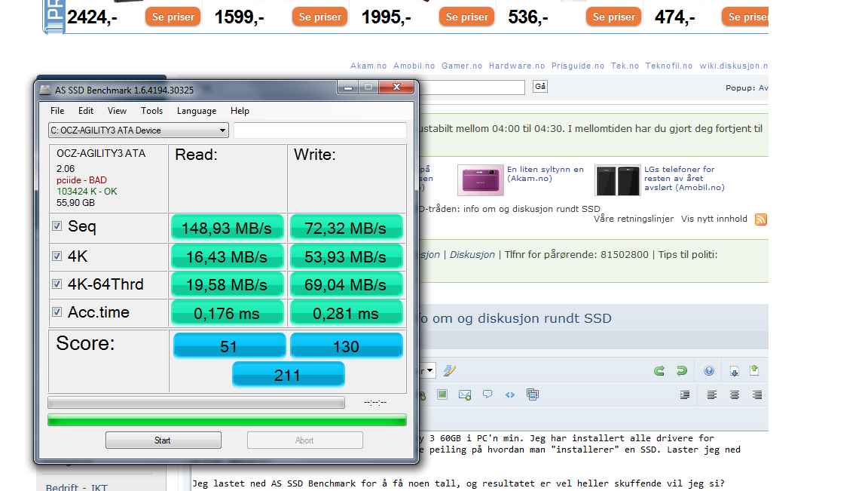Viewport: 868px width, 491px height.
Task: Click the LG phones article thumbnail
Action: (617, 180)
